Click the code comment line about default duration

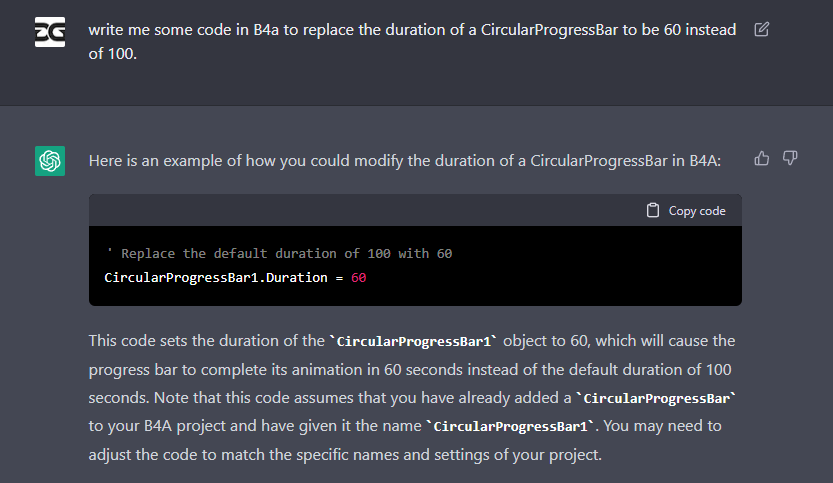pos(279,254)
